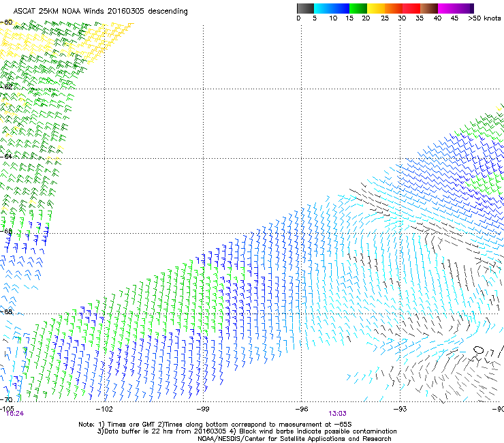
Task: Click the latitude label '-68'
Action: [6, 311]
